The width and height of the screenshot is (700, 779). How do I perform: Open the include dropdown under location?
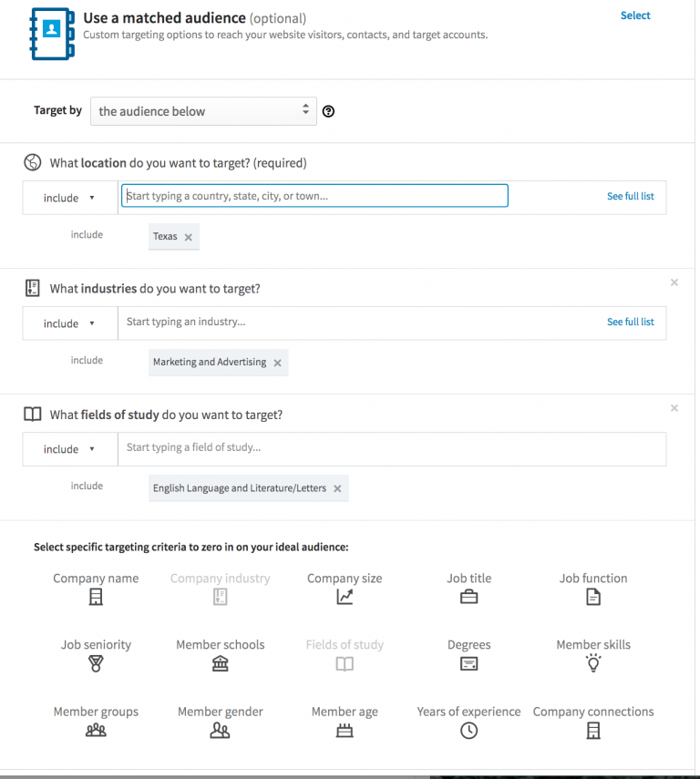[68, 198]
